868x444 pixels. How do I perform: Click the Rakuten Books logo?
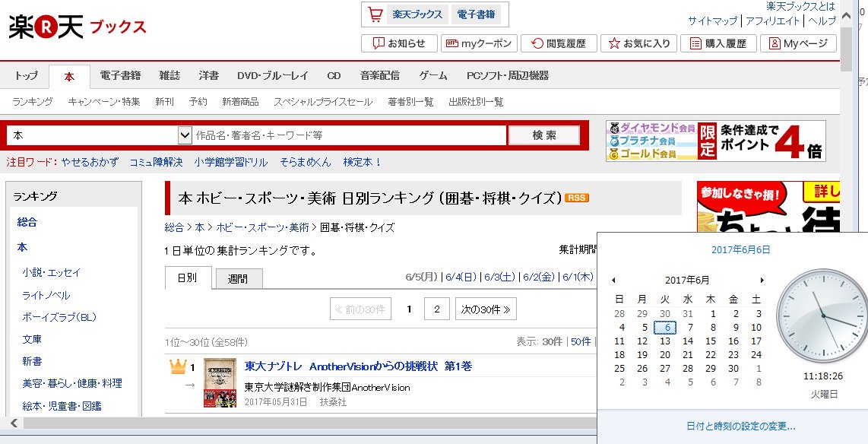[78, 27]
